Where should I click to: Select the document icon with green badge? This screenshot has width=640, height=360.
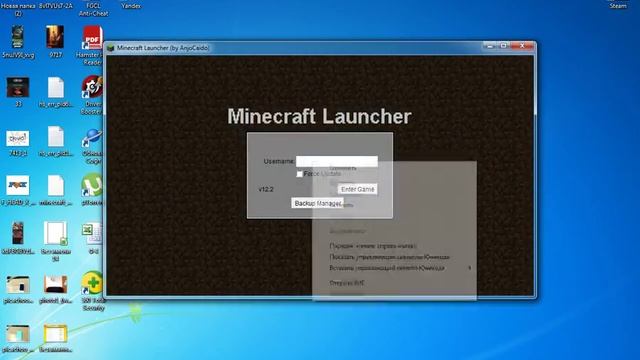pyautogui.click(x=56, y=234)
